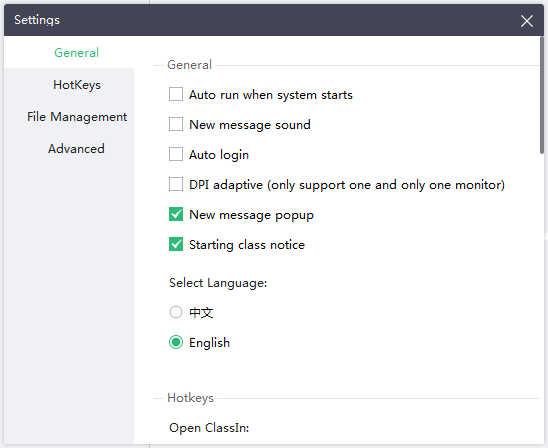Click the Settings title bar text
The width and height of the screenshot is (548, 448).
(37, 20)
